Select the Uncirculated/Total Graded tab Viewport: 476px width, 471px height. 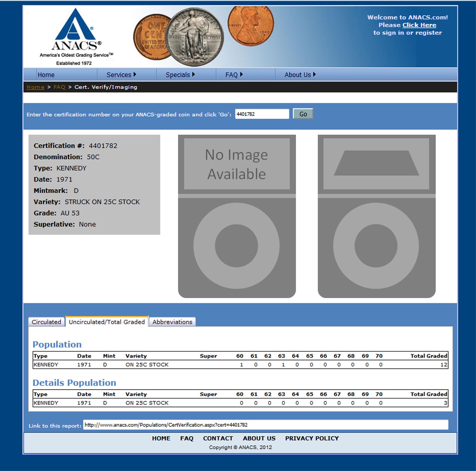107,322
